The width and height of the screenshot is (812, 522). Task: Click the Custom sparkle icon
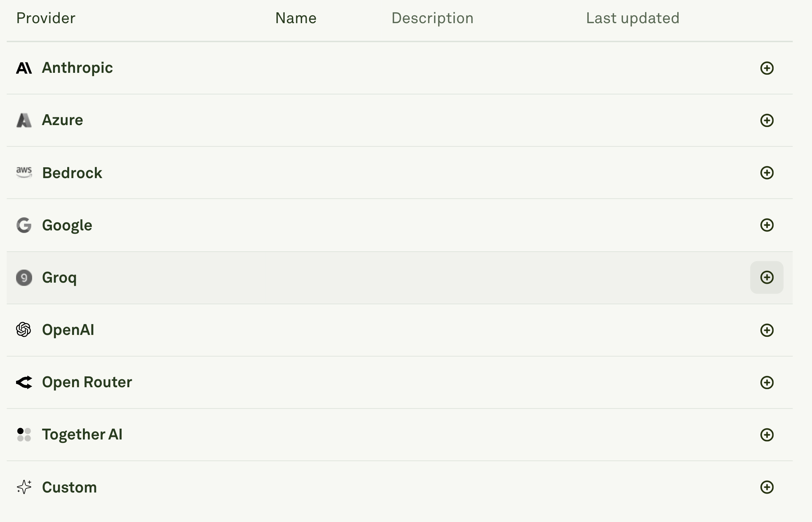point(24,487)
